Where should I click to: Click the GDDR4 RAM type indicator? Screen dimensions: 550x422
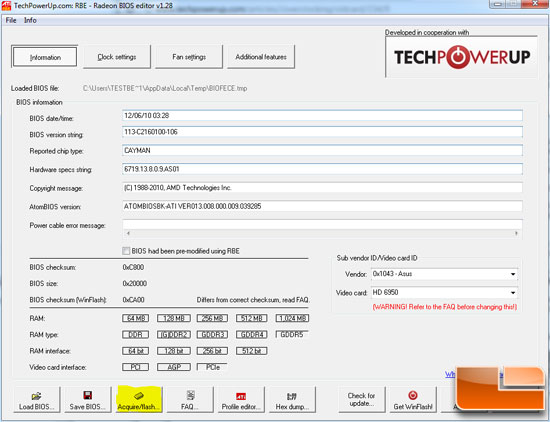tap(251, 335)
